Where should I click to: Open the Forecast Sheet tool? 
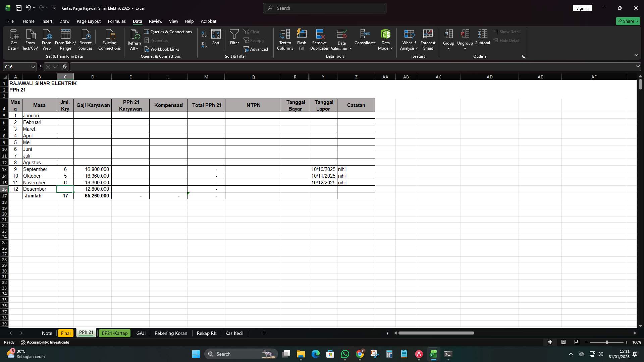click(428, 39)
